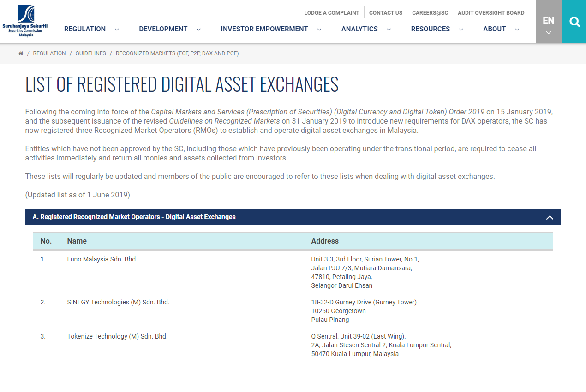Open the DEVELOPMENT menu
The height and width of the screenshot is (392, 586).
click(163, 29)
